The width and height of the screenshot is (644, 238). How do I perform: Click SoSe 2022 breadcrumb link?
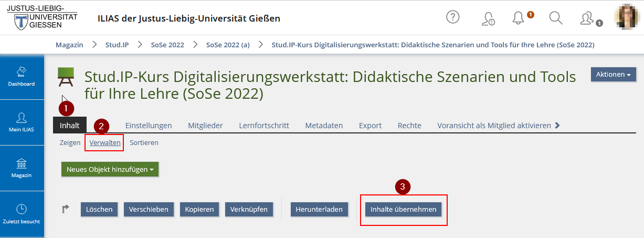(x=167, y=45)
